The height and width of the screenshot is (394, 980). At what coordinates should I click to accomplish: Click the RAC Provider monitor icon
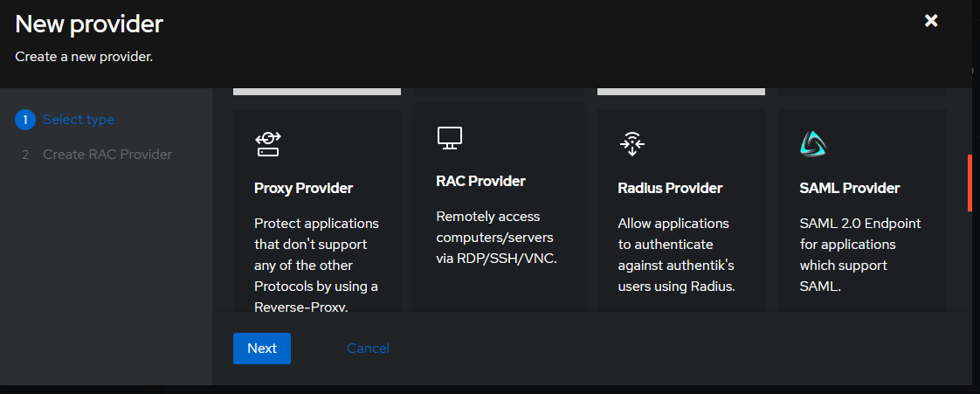449,137
